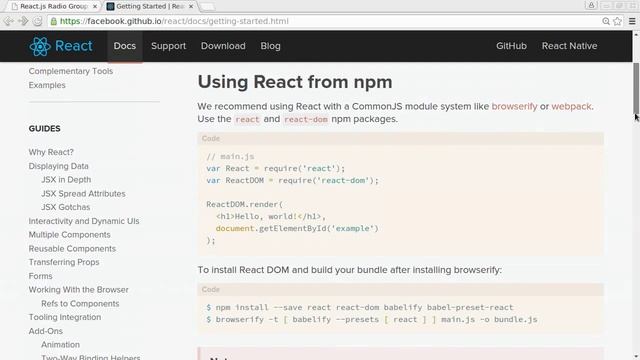Click the browser forward arrow

click(23, 21)
